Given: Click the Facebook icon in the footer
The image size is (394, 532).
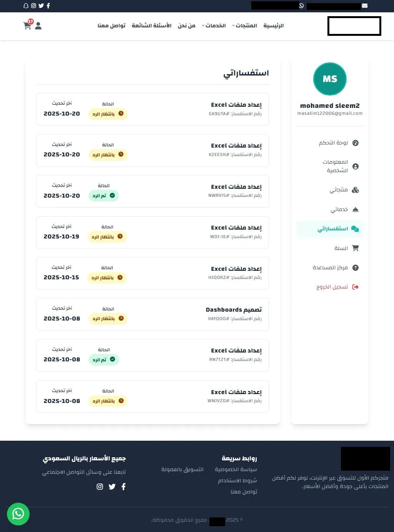Looking at the screenshot, I should (x=123, y=487).
